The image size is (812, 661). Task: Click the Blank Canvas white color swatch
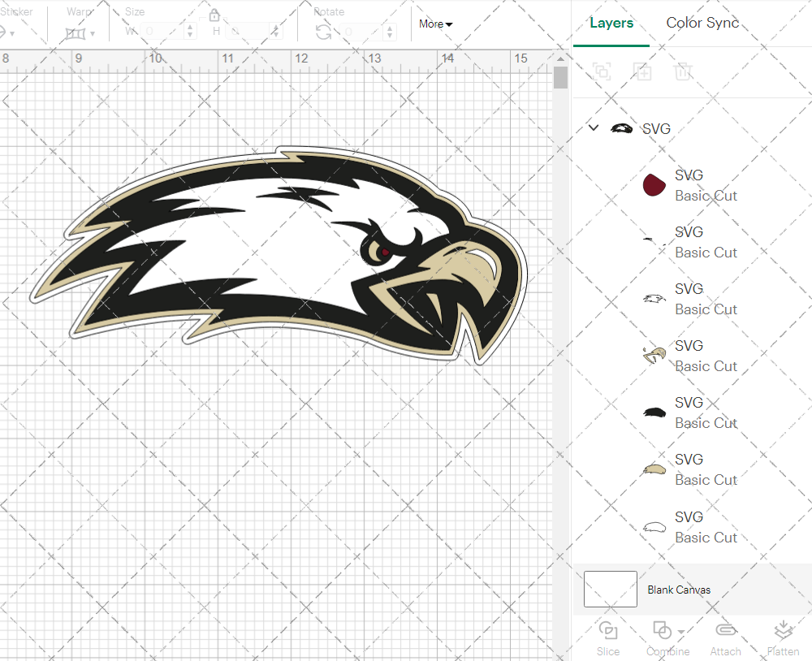(610, 590)
